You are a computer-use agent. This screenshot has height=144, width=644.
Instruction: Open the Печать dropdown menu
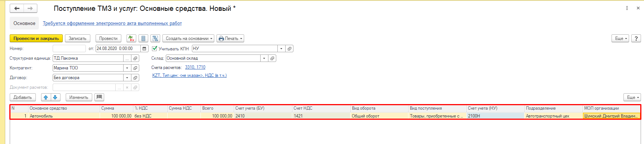[230, 38]
